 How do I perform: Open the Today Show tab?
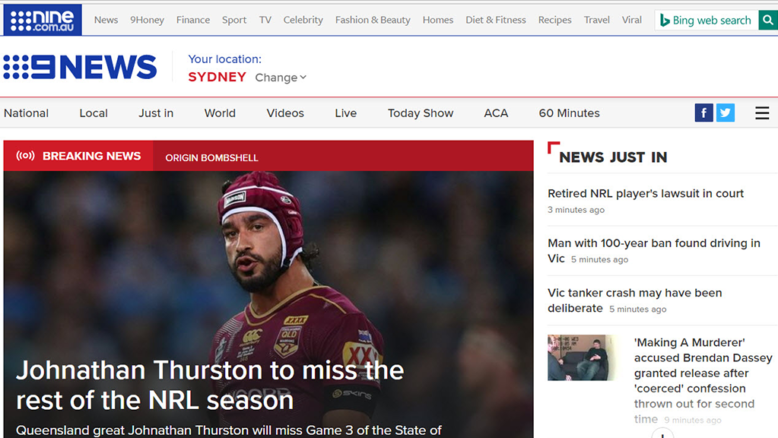coord(420,113)
